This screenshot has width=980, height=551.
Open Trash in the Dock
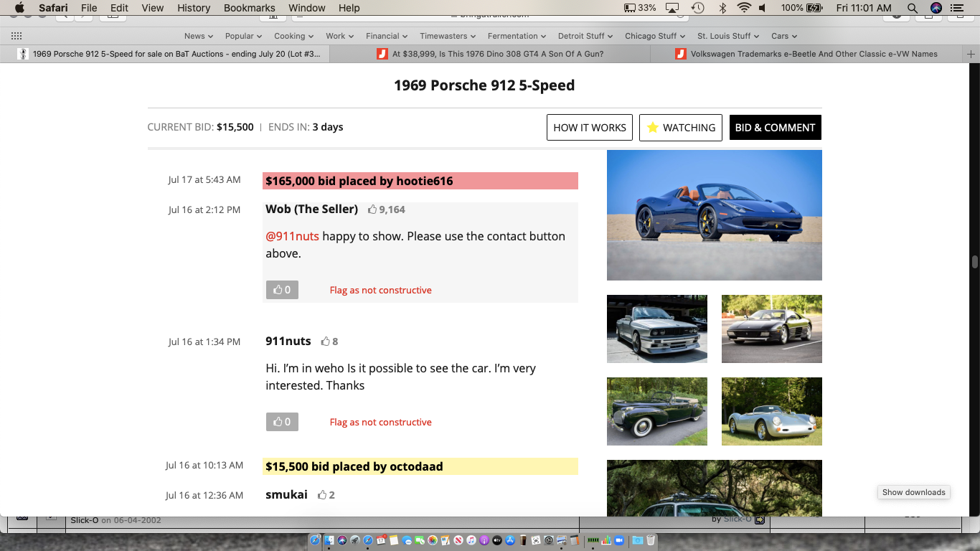point(651,540)
